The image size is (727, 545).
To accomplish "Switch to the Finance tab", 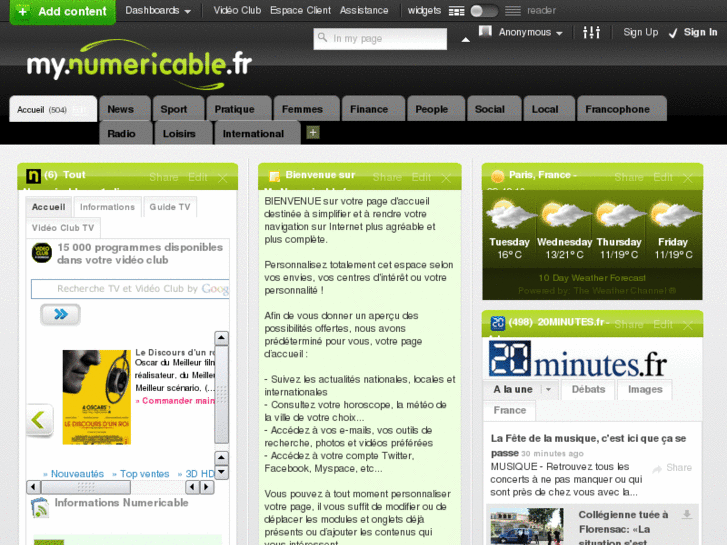I will point(373,109).
